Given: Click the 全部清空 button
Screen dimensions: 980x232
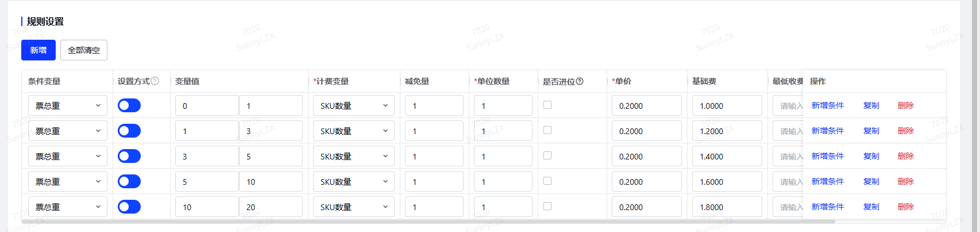Looking at the screenshot, I should [84, 50].
